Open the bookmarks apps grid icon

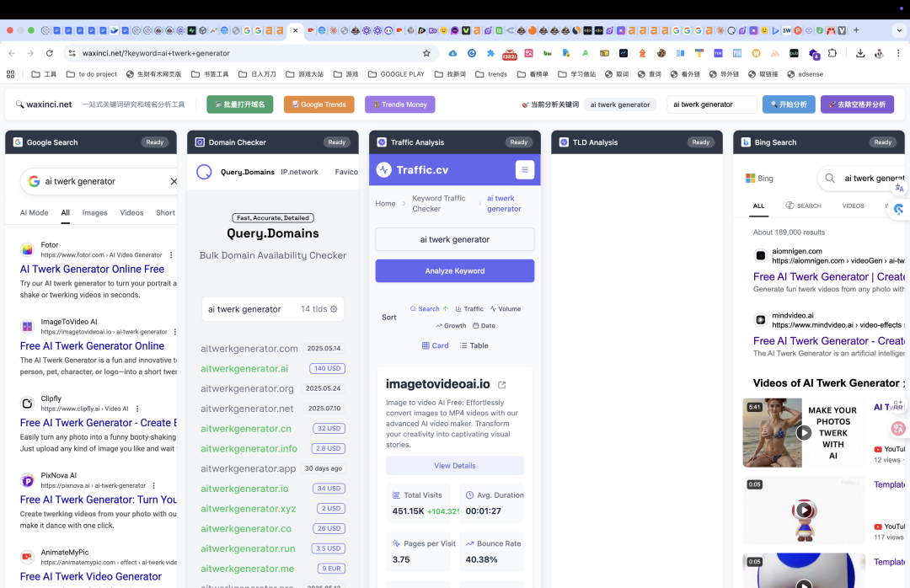[x=10, y=74]
